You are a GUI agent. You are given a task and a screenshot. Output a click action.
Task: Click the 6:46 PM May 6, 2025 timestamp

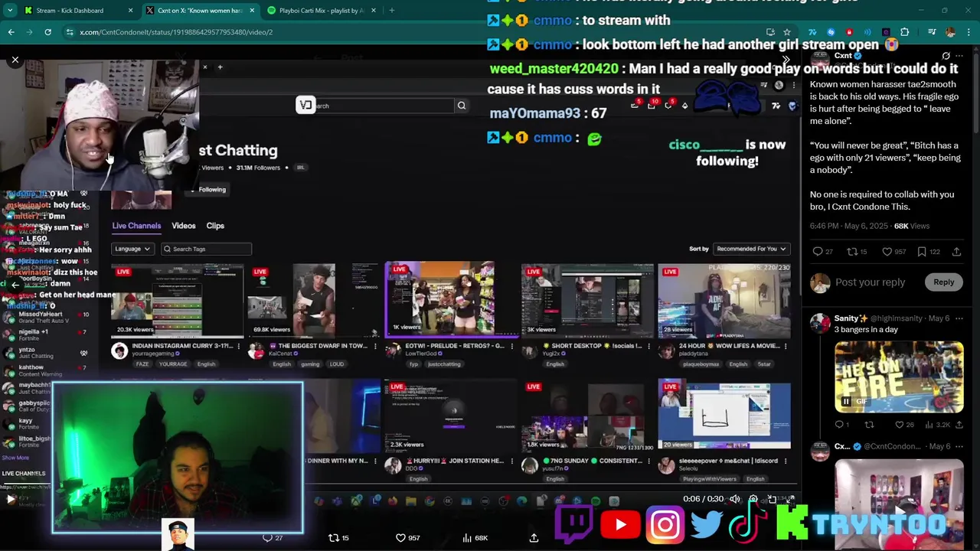(849, 226)
